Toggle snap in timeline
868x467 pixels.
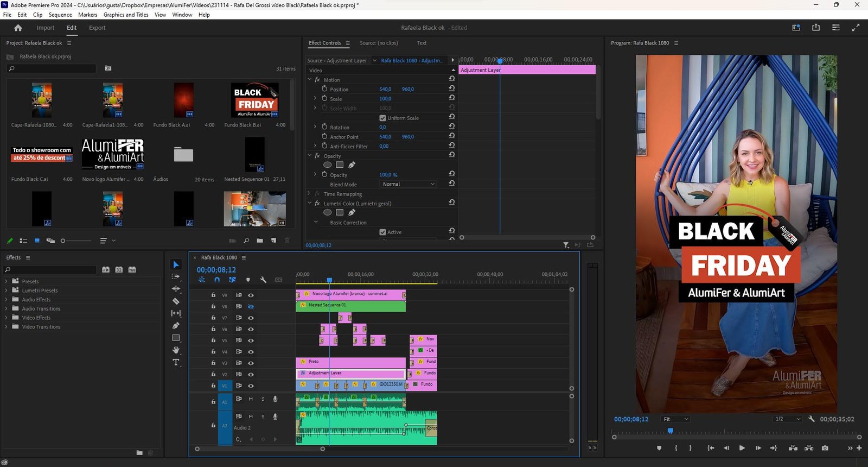pos(217,280)
